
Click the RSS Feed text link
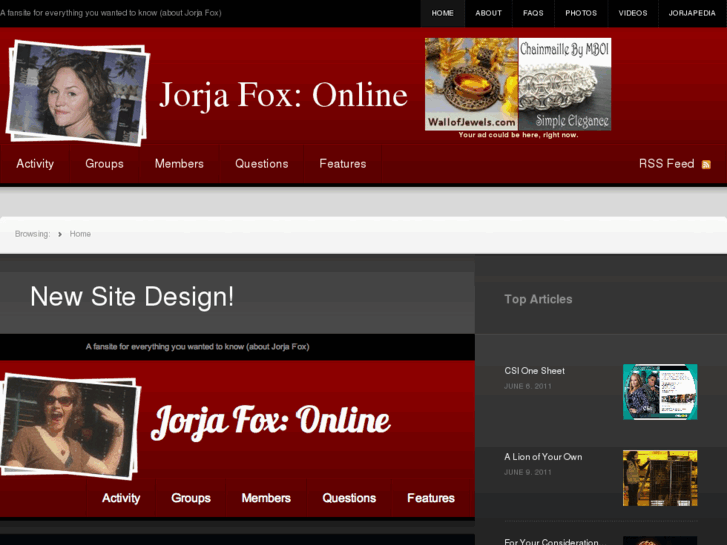tap(666, 164)
